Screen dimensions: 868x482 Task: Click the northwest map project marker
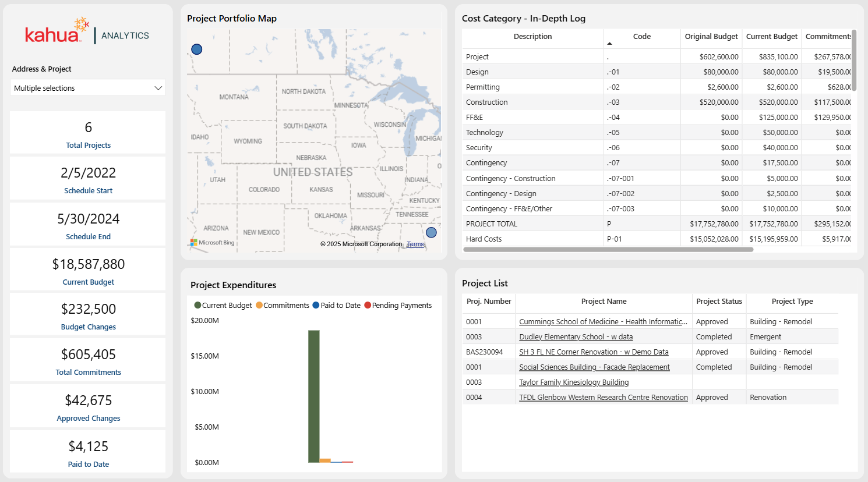tap(197, 49)
